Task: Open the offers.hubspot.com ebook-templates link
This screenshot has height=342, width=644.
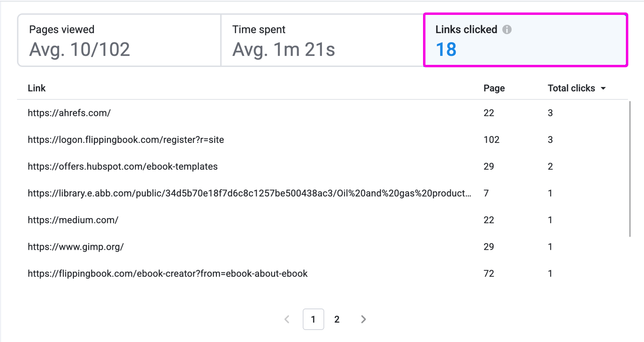Action: [122, 166]
